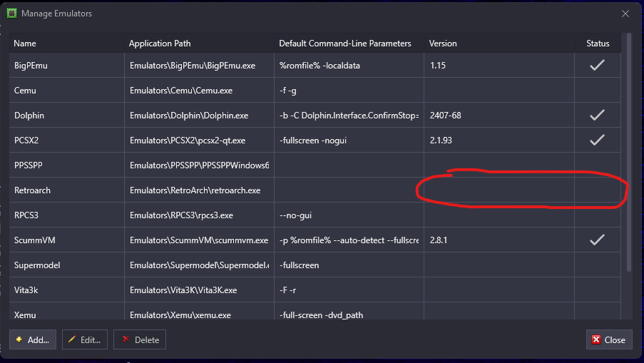Click path Emulators\RPCS3\rpcs3.exe
The width and height of the screenshot is (644, 363).
point(181,215)
